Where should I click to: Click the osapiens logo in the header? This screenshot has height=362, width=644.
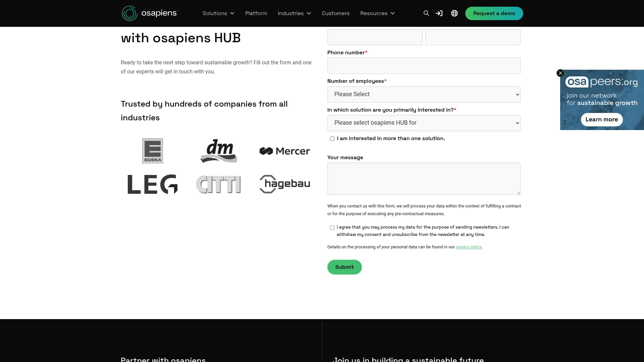[150, 13]
